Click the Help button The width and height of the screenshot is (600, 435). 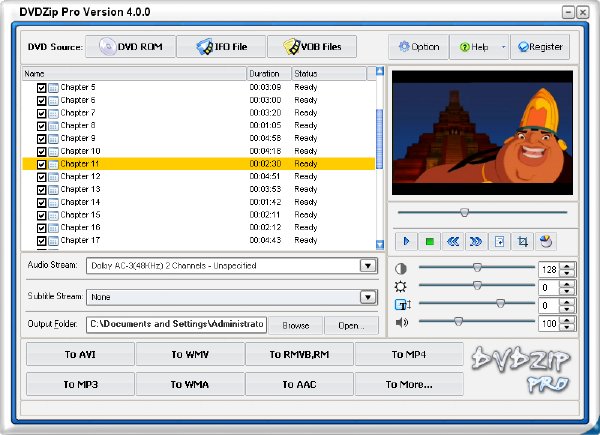[x=474, y=47]
